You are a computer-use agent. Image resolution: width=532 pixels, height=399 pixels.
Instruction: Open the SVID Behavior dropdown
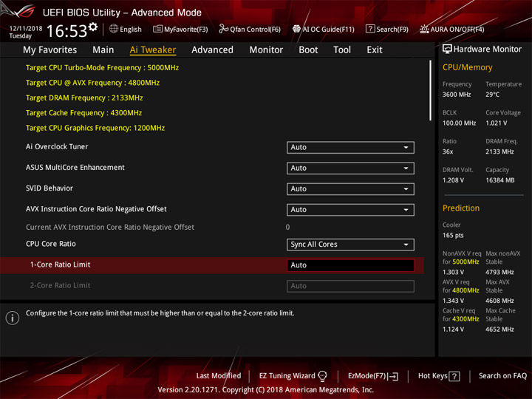[350, 188]
